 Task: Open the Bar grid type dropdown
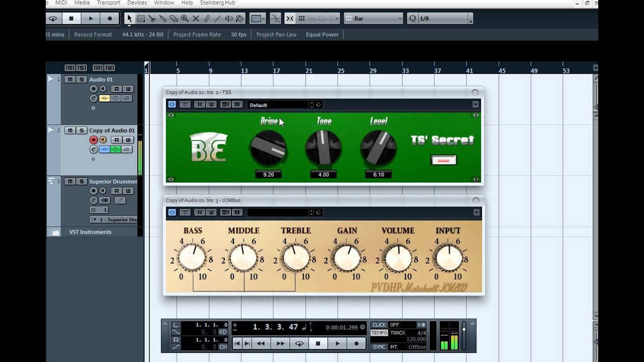coord(374,19)
